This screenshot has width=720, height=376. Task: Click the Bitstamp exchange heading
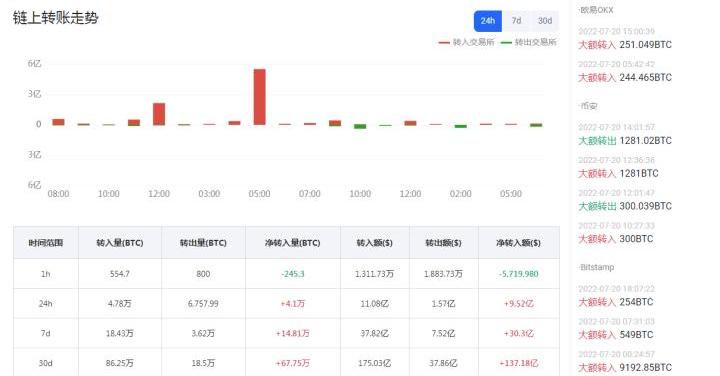pyautogui.click(x=596, y=267)
